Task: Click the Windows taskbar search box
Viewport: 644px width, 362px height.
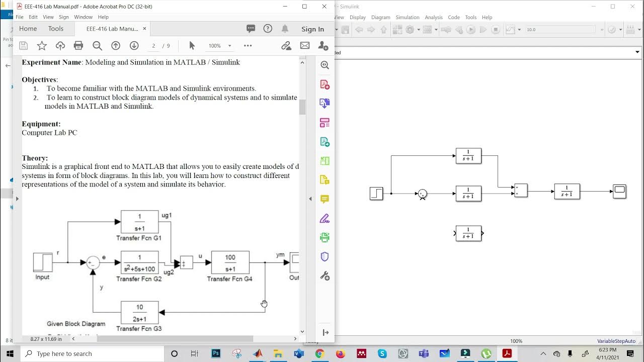Action: pos(92,353)
